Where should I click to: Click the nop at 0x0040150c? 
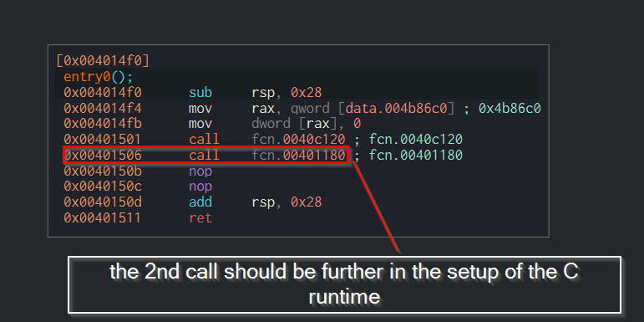(x=200, y=187)
